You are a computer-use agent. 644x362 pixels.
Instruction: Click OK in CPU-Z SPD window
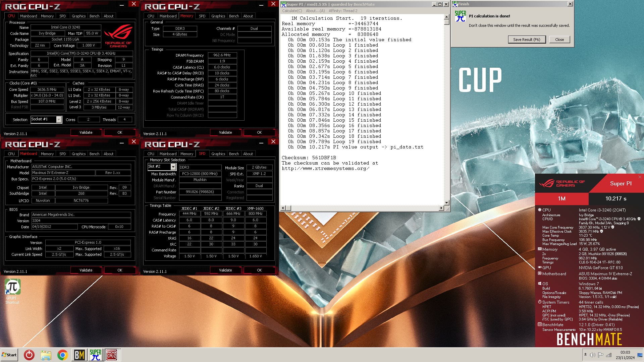259,270
